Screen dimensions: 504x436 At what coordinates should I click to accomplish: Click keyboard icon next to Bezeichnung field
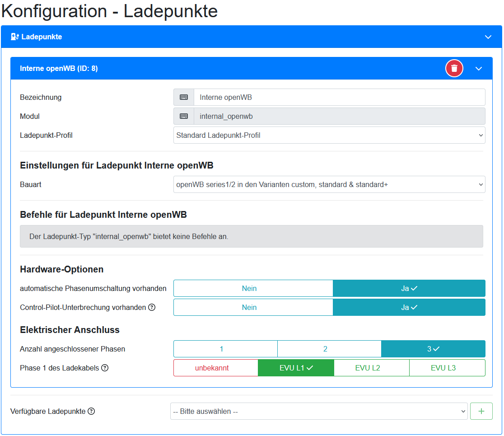(x=184, y=97)
